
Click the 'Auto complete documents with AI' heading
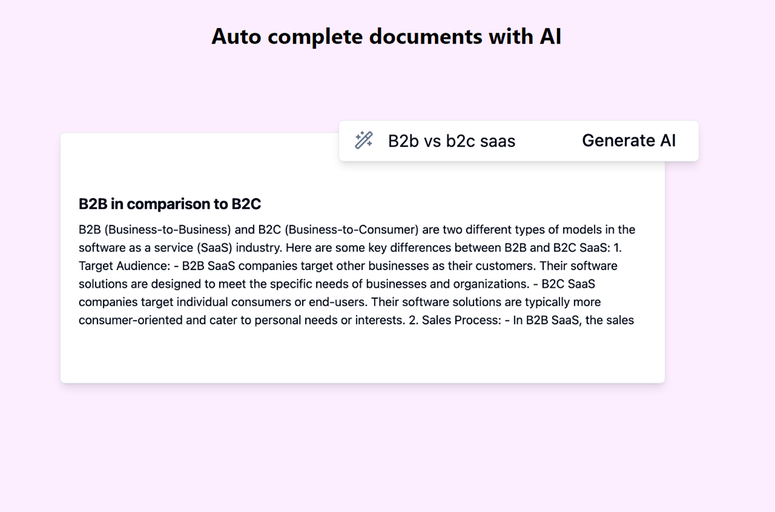(387, 37)
